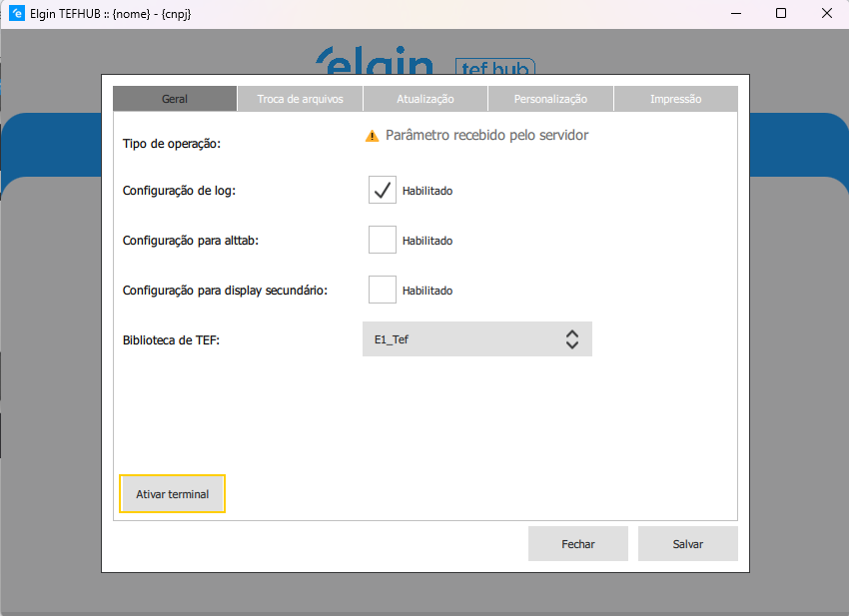Switch to the Impressão tab
This screenshot has height=616, width=849.
click(x=675, y=99)
